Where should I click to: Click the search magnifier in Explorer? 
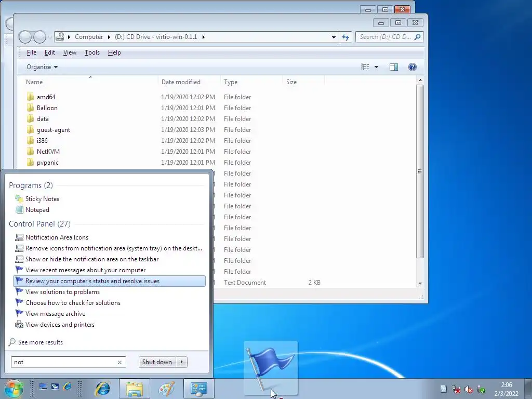point(418,37)
